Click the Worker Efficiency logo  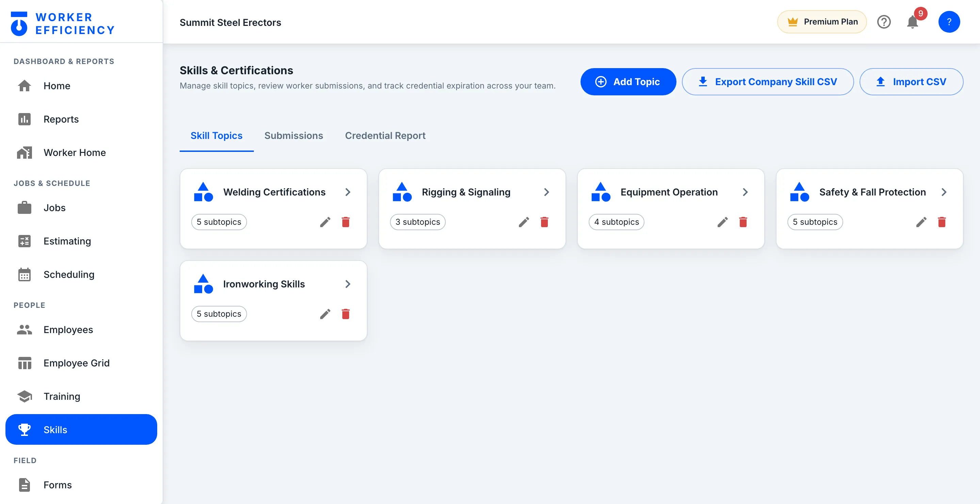click(x=63, y=23)
